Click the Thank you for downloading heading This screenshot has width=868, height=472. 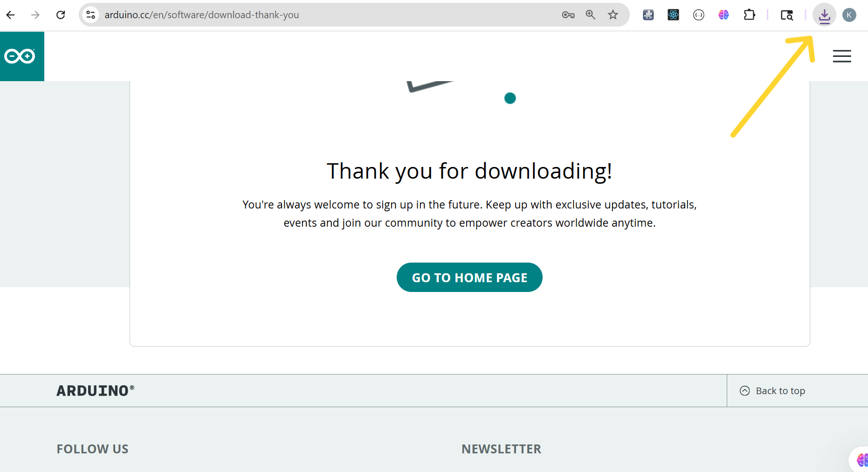click(469, 171)
